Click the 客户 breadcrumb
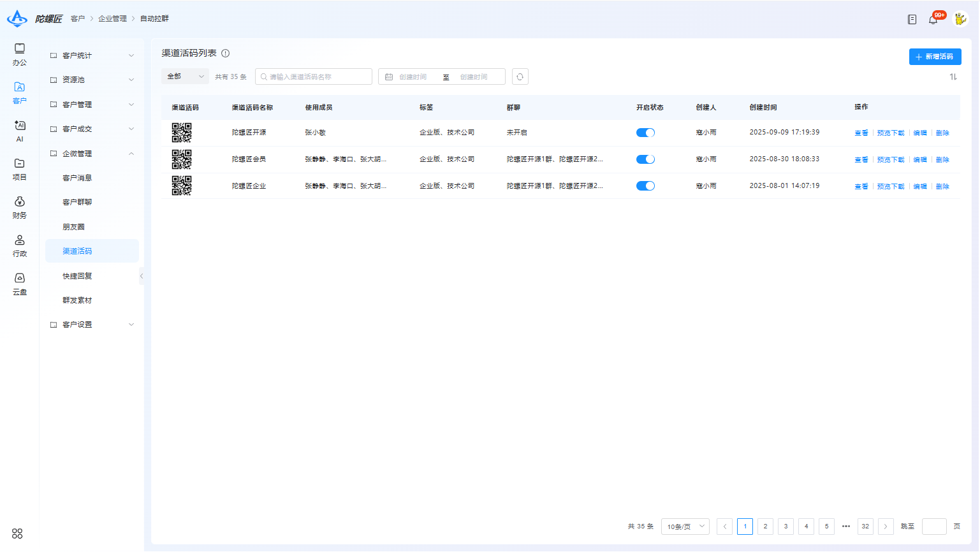The width and height of the screenshot is (980, 552). click(x=78, y=18)
